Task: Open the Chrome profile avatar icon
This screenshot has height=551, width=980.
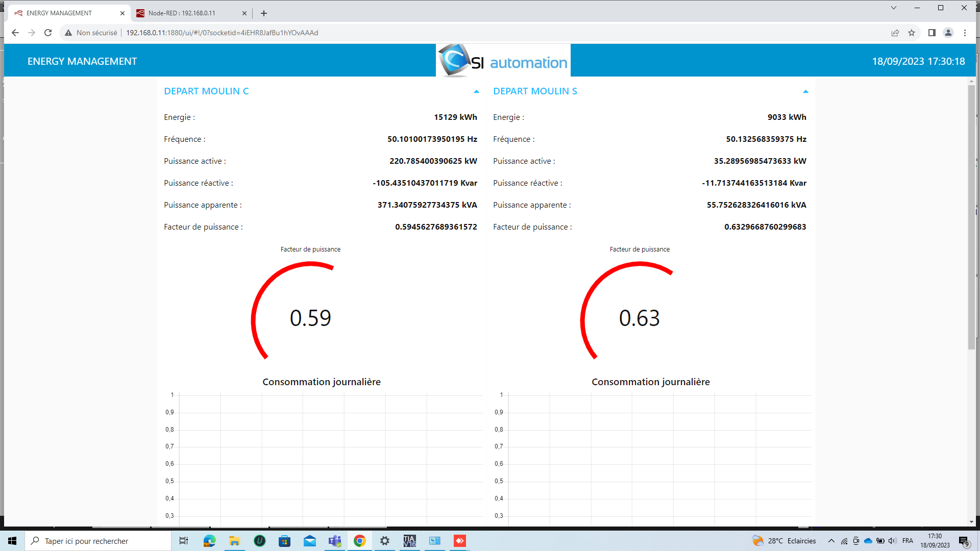Action: pyautogui.click(x=948, y=33)
